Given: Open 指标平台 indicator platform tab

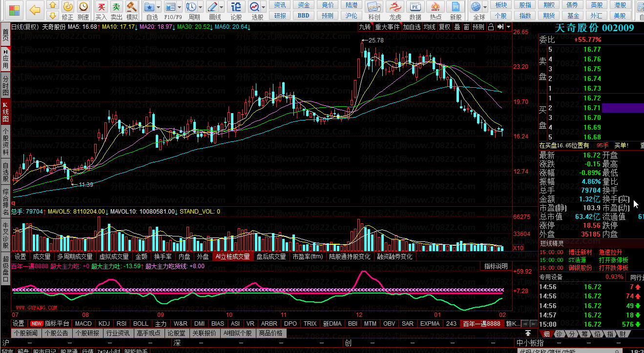Looking at the screenshot, I should pos(58,323).
